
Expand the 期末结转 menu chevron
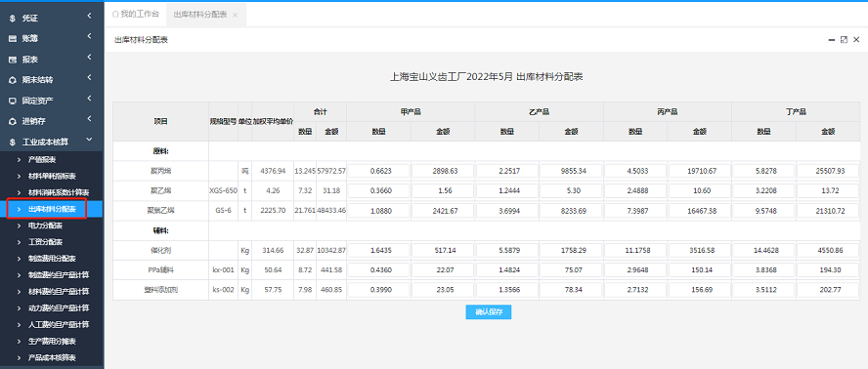(89, 78)
